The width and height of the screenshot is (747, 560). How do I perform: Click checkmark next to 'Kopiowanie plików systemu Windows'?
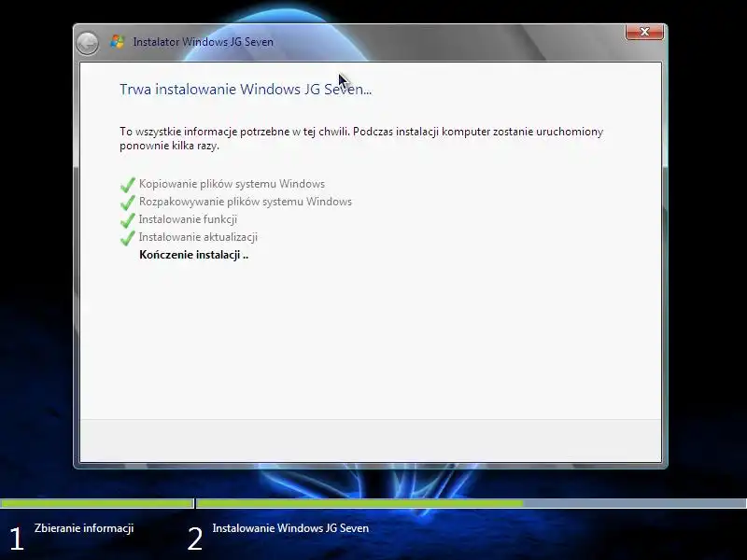coord(128,185)
